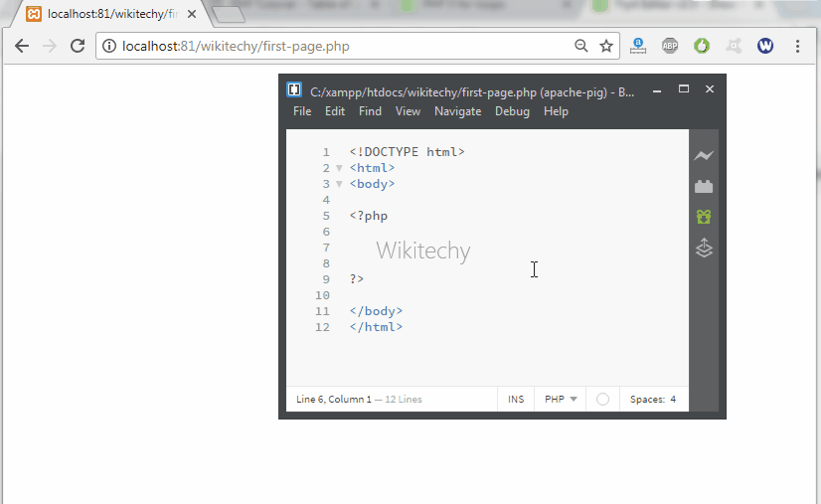
Task: Click the green update notification gift icon
Action: click(704, 217)
